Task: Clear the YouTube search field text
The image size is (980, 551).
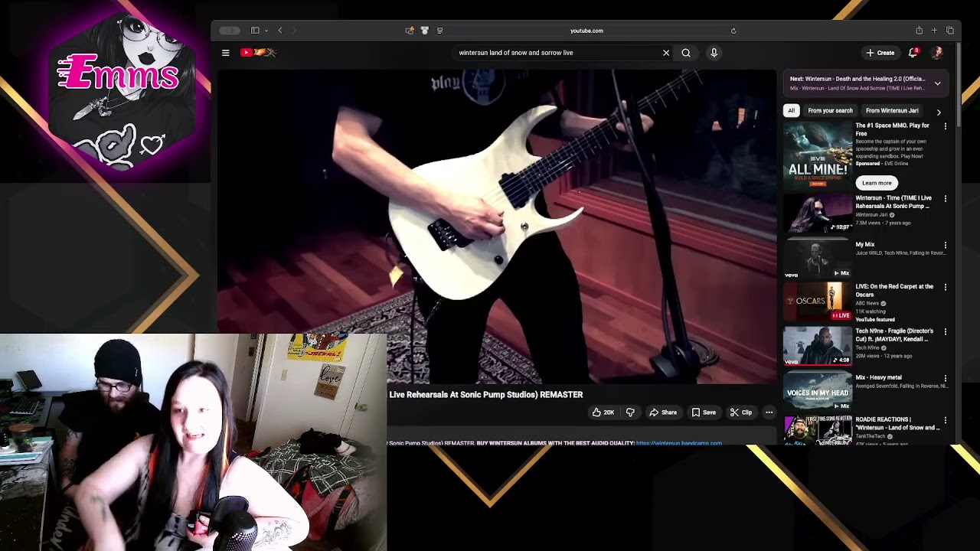Action: click(666, 53)
